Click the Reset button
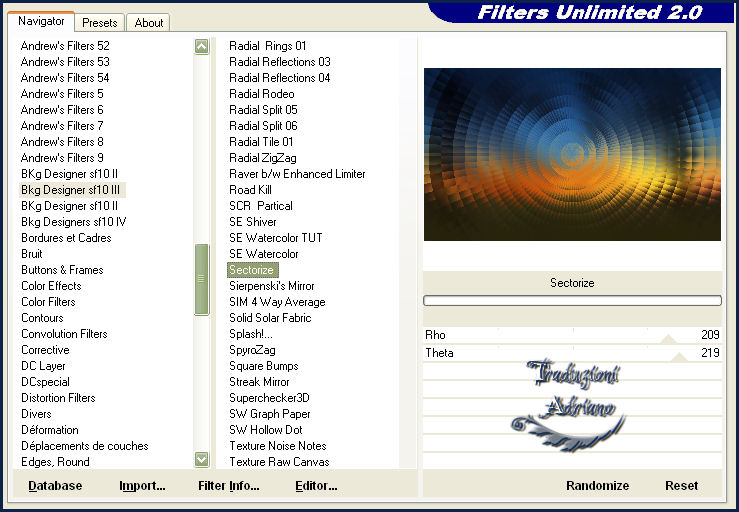This screenshot has height=512, width=739. coord(682,486)
